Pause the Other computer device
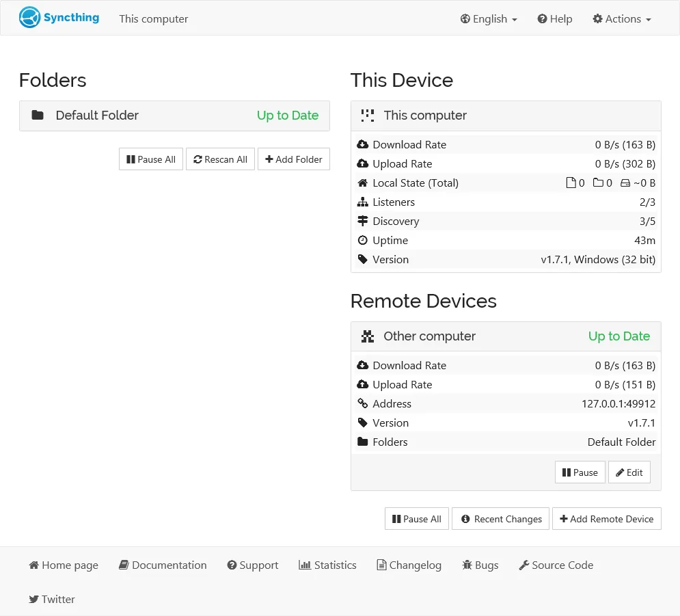The width and height of the screenshot is (680, 616). click(579, 472)
